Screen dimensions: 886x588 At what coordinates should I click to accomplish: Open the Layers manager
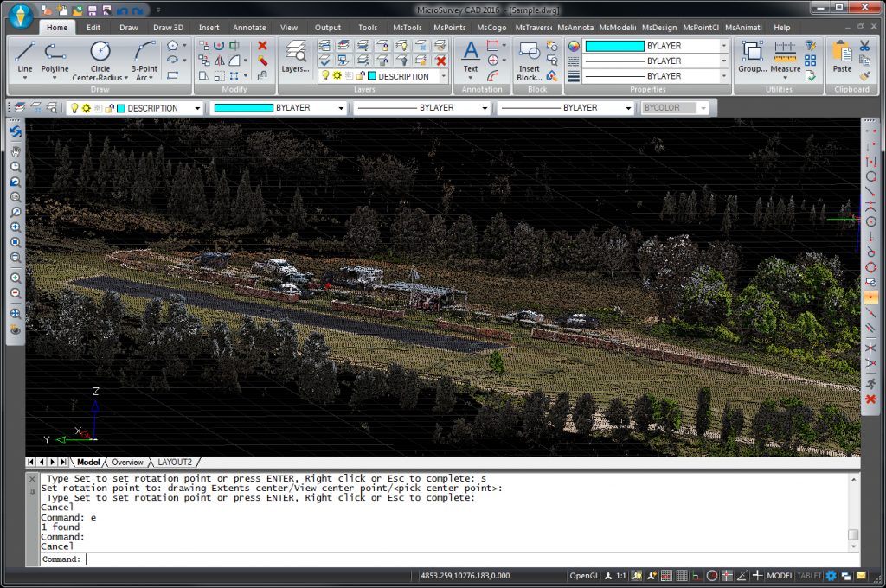click(295, 54)
